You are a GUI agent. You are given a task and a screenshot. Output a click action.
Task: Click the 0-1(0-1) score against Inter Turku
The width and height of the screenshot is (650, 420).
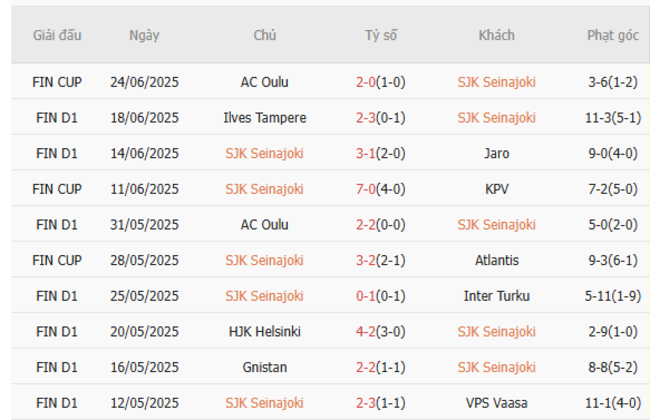coord(380,296)
